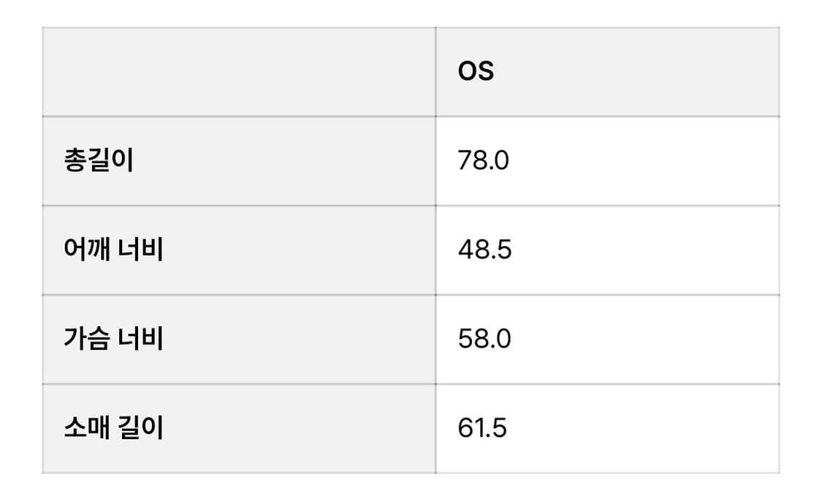822x504 pixels.
Task: Click the label between 총길이 and 가슴 너비
Action: [113, 250]
